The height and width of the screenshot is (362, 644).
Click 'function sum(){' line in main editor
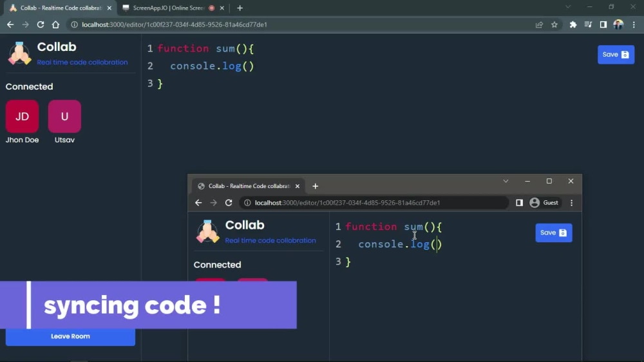coord(206,48)
